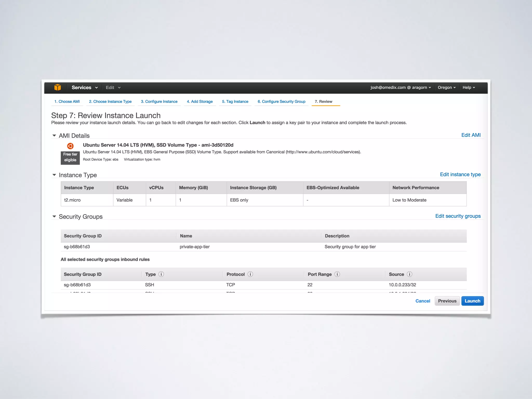
Task: Go to Choose Instance Type step tab
Action: point(110,102)
